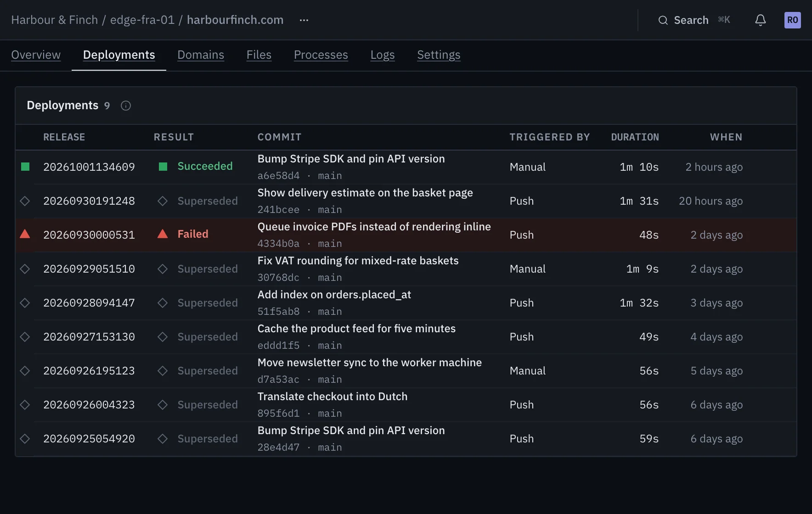Open commit 'Queue invoice PDFs instead of rendering inline'
This screenshot has width=812, height=514.
374,227
